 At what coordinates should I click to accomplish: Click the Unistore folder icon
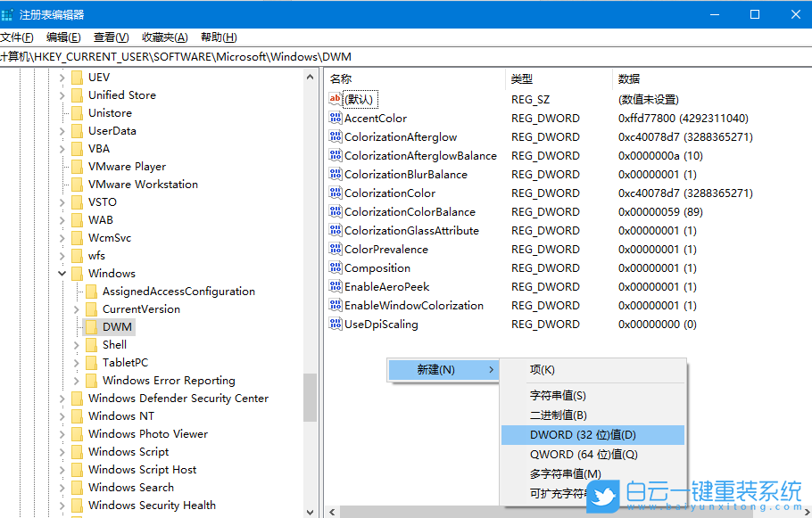77,112
